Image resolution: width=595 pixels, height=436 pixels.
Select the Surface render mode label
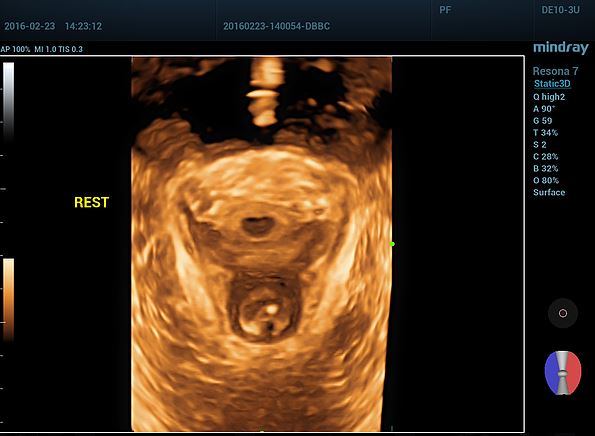[x=549, y=192]
